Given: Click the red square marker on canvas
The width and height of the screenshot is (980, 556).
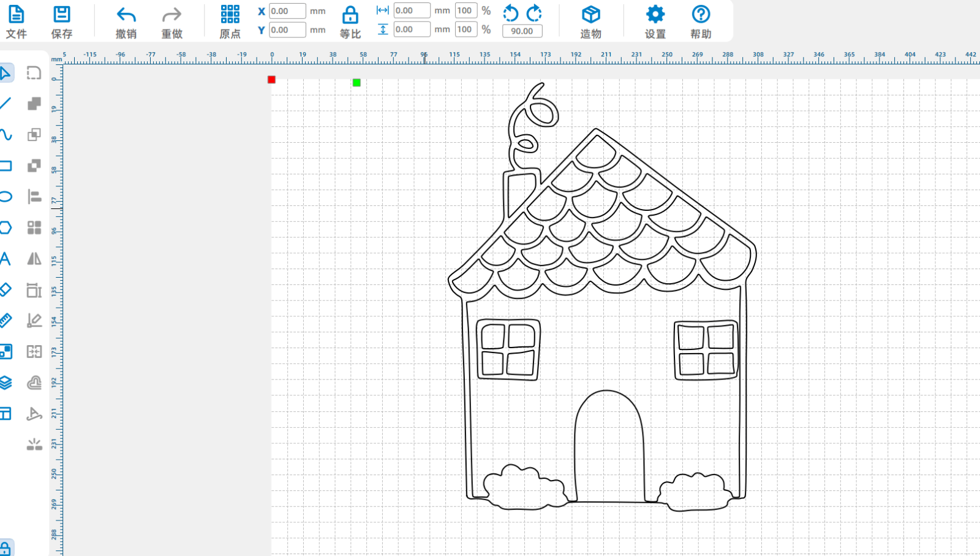Looking at the screenshot, I should pos(271,80).
